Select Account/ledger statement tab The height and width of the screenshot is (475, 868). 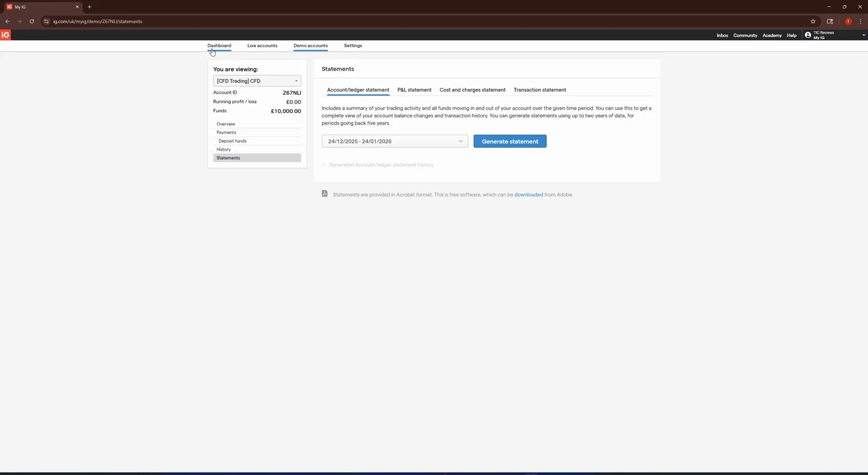pos(358,90)
